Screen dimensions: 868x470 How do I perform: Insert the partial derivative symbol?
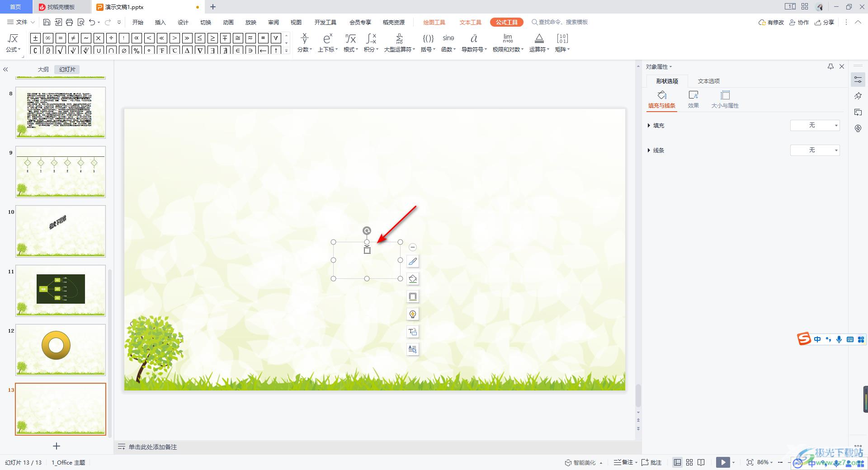[x=48, y=50]
